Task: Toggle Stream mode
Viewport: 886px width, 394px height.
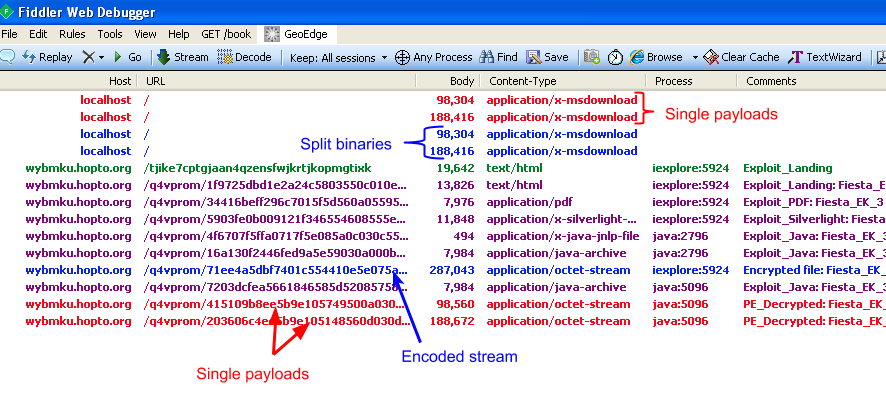Action: click(183, 57)
